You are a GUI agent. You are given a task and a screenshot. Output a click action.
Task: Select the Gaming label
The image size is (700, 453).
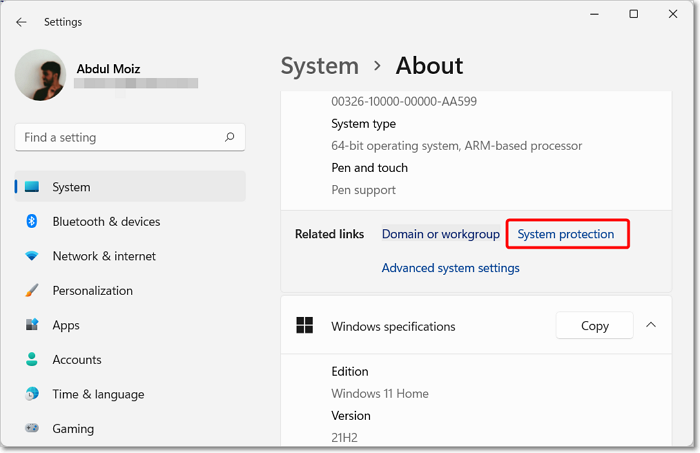coord(73,429)
